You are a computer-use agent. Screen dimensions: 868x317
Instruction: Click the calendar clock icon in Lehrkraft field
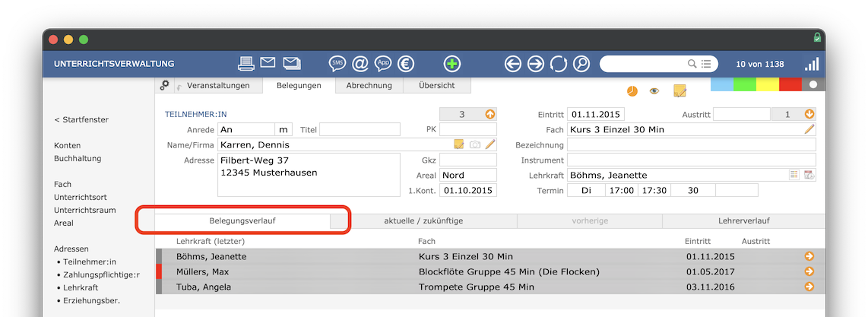tap(809, 175)
